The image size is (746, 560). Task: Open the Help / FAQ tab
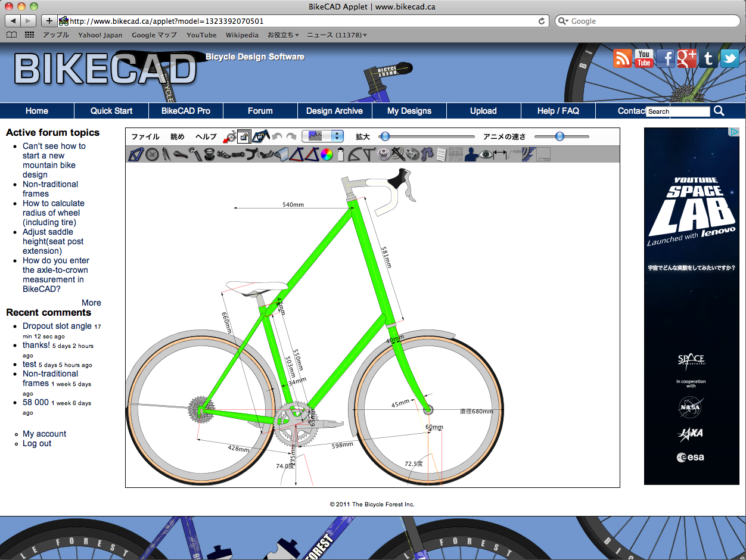point(558,111)
